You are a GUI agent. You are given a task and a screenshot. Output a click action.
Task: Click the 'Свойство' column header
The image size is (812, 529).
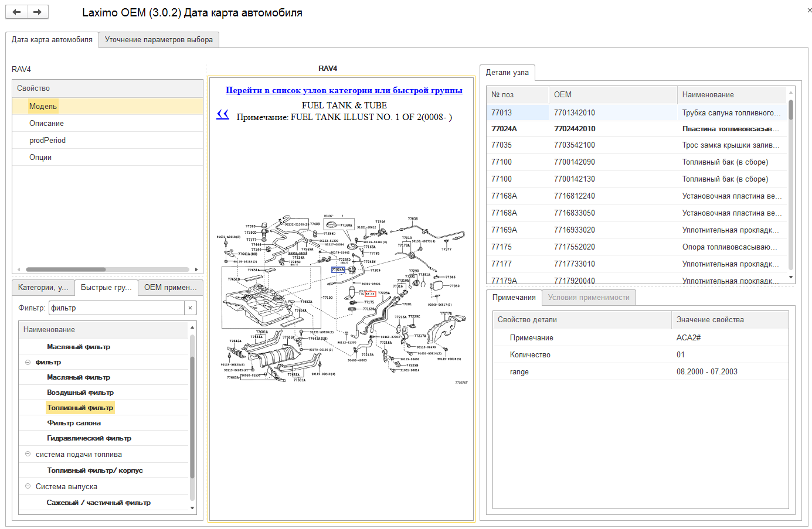coord(107,88)
